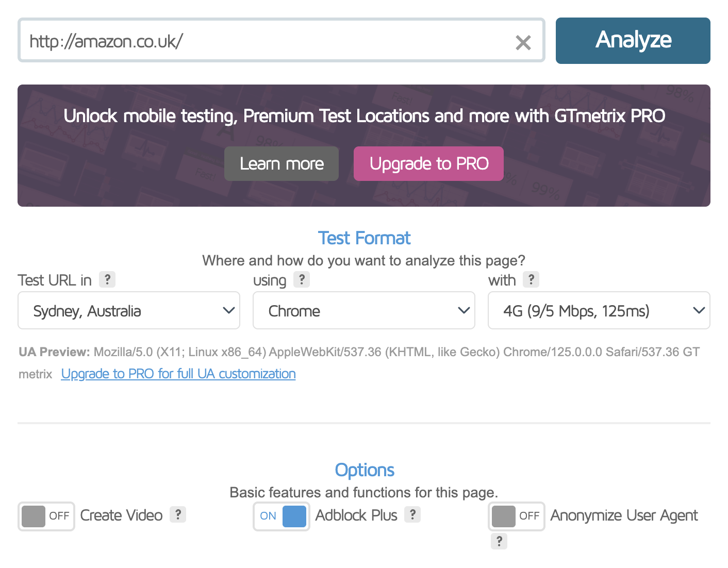Open help icon beside using label

pyautogui.click(x=302, y=279)
